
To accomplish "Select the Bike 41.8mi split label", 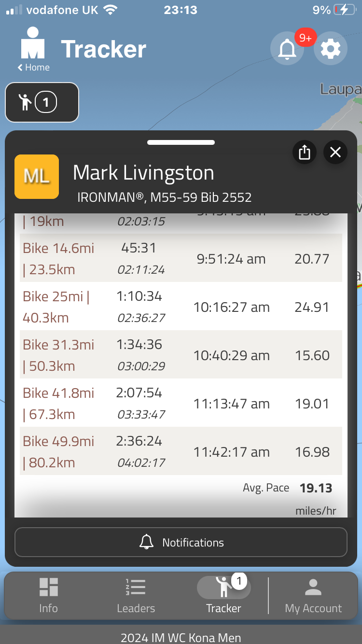I will 58,404.
